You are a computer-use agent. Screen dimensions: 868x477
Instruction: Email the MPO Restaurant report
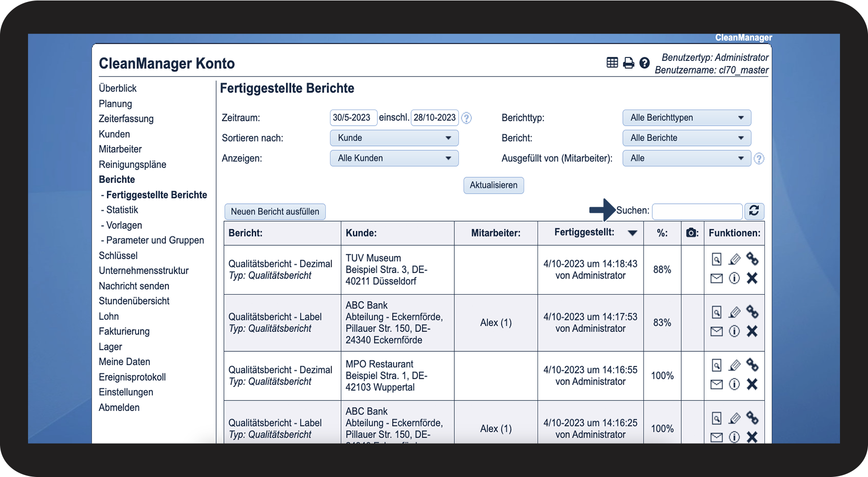717,385
